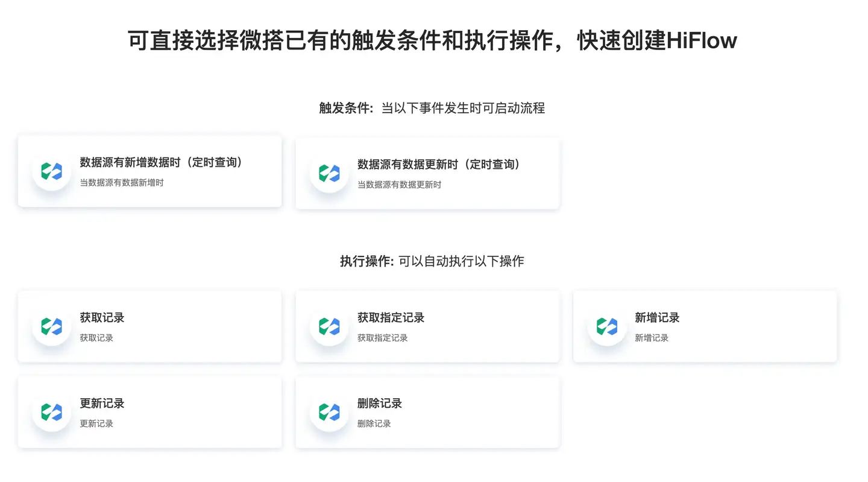Open the 删除记录 action title

[x=379, y=404]
